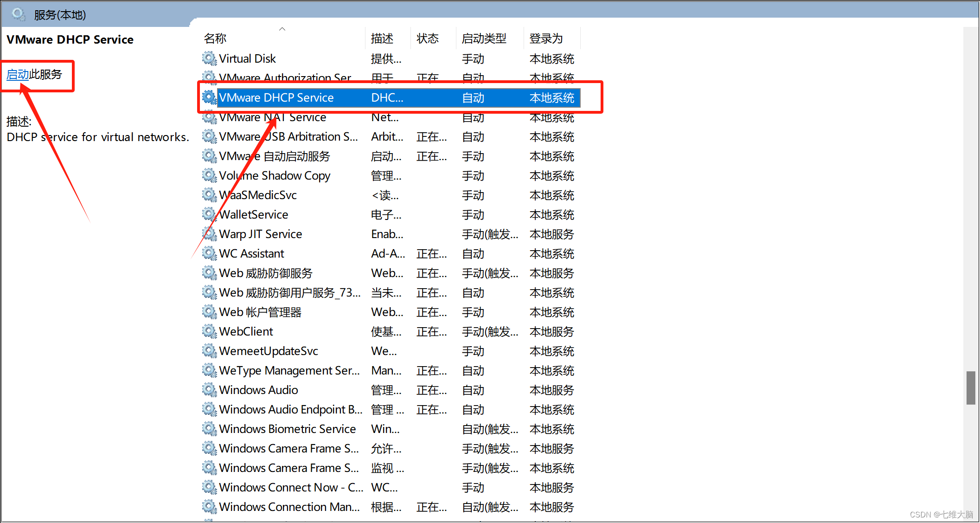Click the VMware NAT Service gear icon
The height and width of the screenshot is (523, 980).
[x=209, y=117]
